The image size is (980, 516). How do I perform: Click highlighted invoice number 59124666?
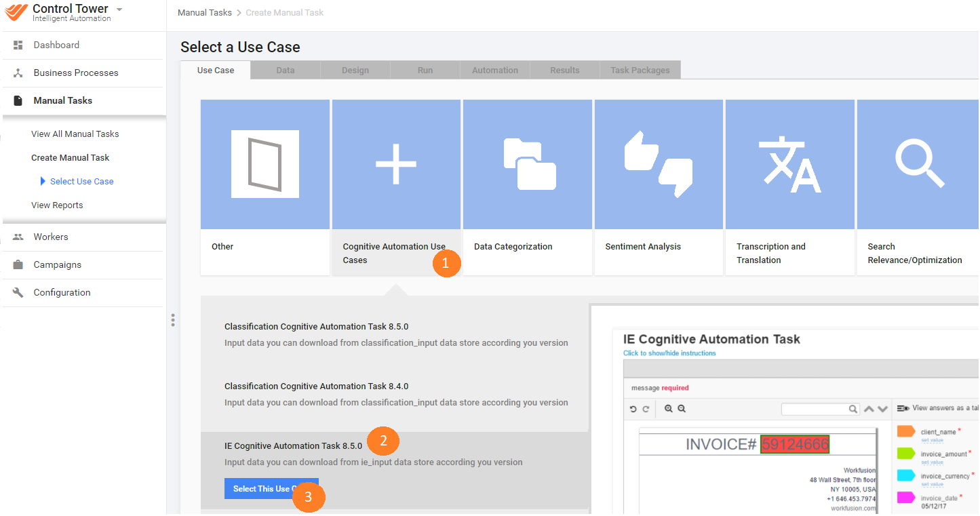tap(794, 444)
